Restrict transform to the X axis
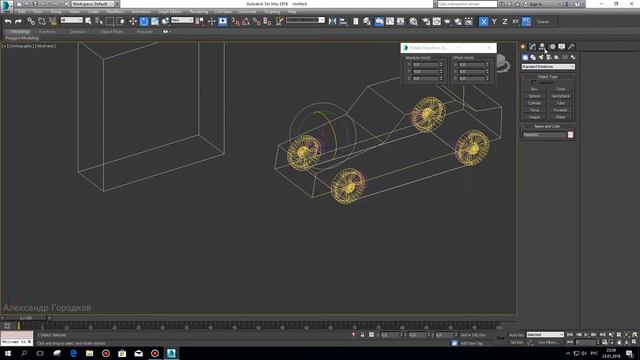The image size is (640, 360). click(483, 21)
